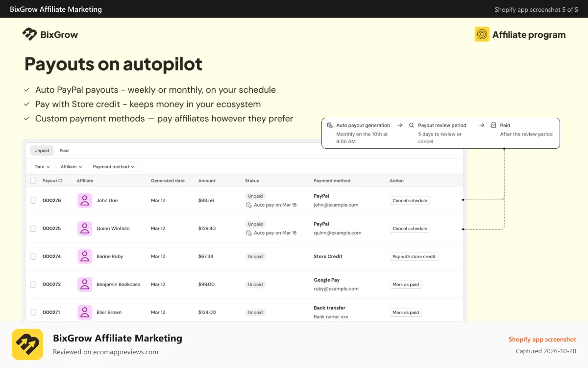Click the Generated date column header

click(x=168, y=181)
